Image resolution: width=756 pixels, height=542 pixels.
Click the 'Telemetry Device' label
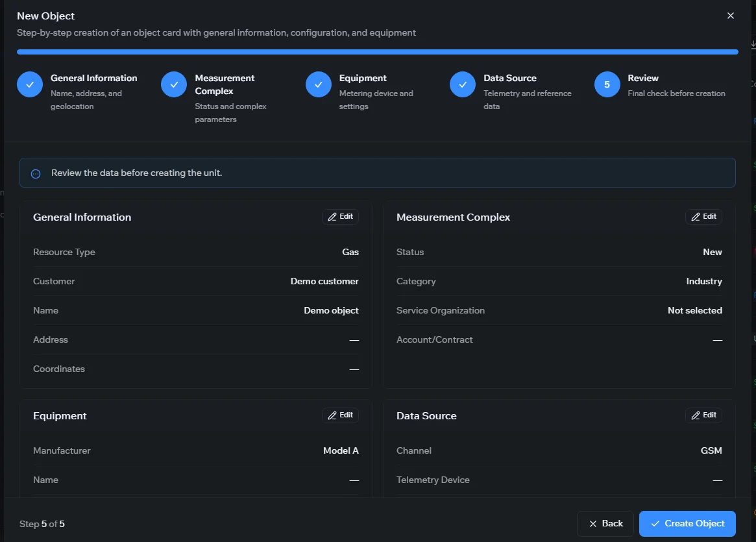[x=433, y=480]
